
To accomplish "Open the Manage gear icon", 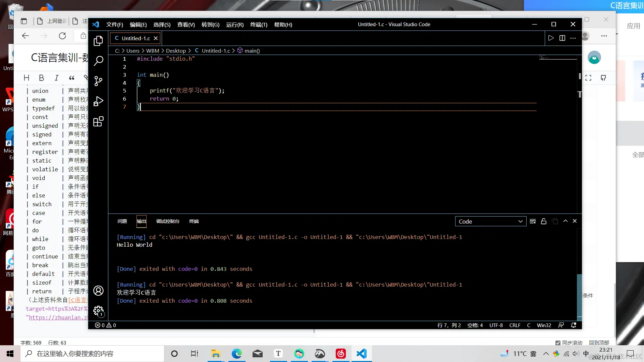I will click(98, 311).
